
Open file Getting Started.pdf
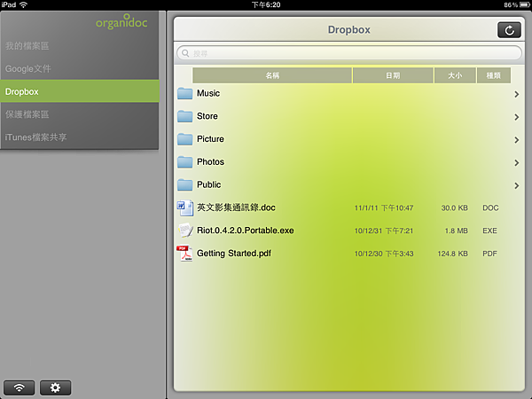coord(234,254)
